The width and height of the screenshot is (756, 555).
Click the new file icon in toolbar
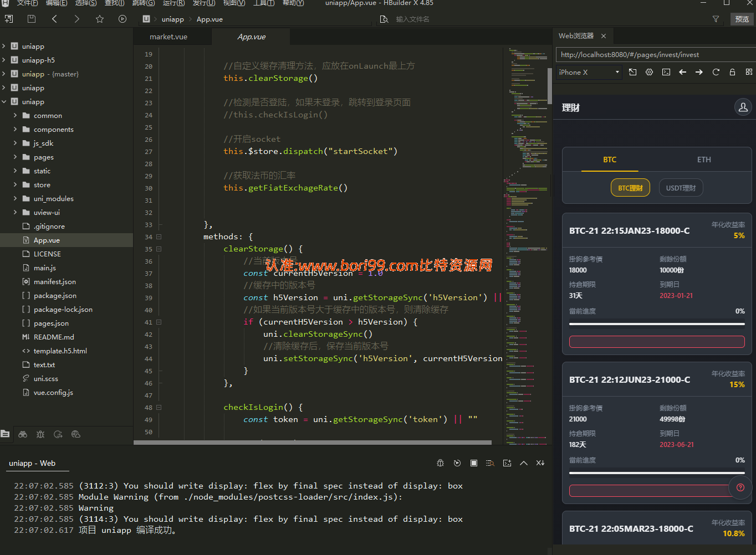(x=9, y=19)
